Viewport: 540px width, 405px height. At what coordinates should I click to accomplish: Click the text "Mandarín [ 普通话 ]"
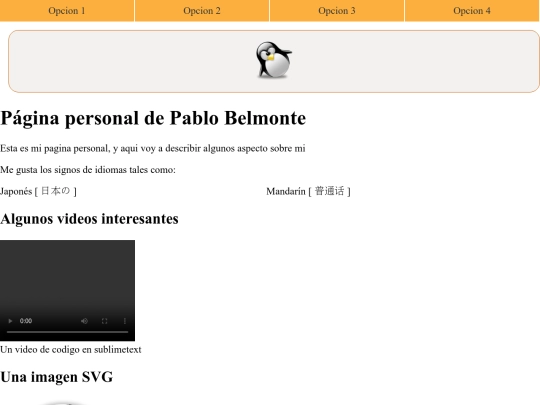[x=308, y=191]
